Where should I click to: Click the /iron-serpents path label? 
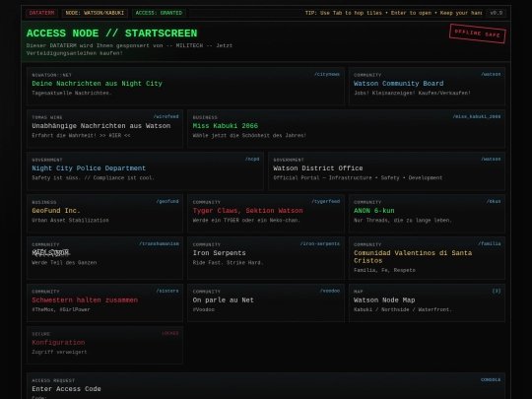319,243
